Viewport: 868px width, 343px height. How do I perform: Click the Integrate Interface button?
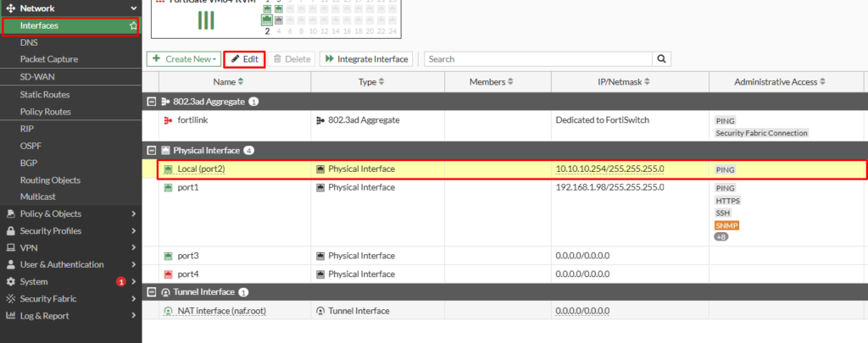[x=366, y=59]
